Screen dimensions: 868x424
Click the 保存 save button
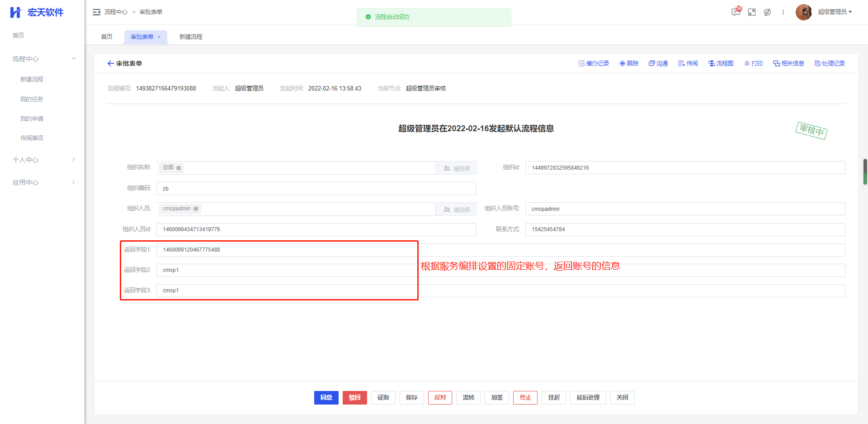point(412,398)
